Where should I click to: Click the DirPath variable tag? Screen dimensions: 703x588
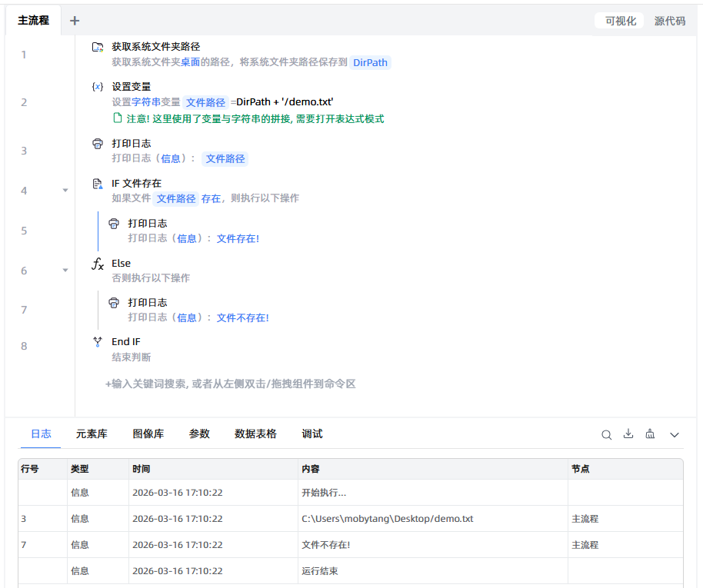370,63
